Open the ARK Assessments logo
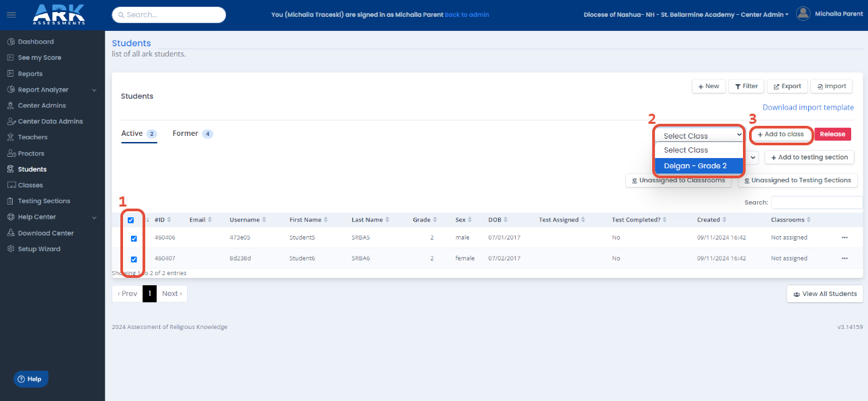Viewport: 868px width, 401px height. click(59, 14)
